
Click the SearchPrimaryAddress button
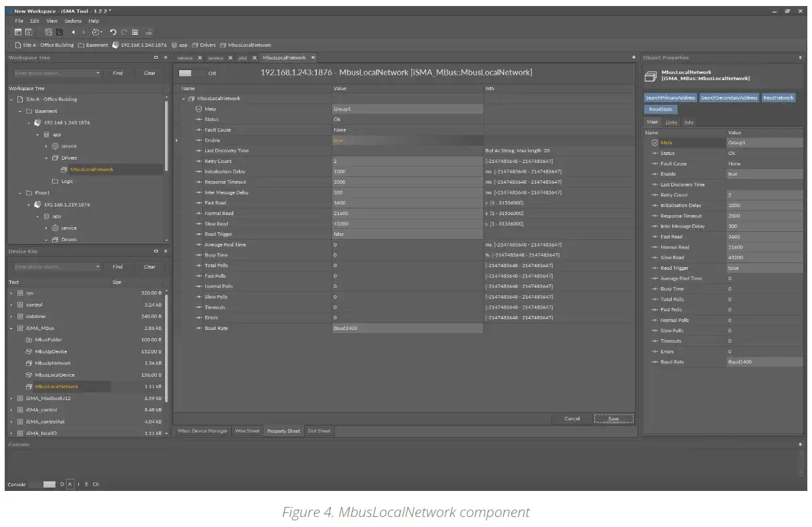tap(670, 98)
